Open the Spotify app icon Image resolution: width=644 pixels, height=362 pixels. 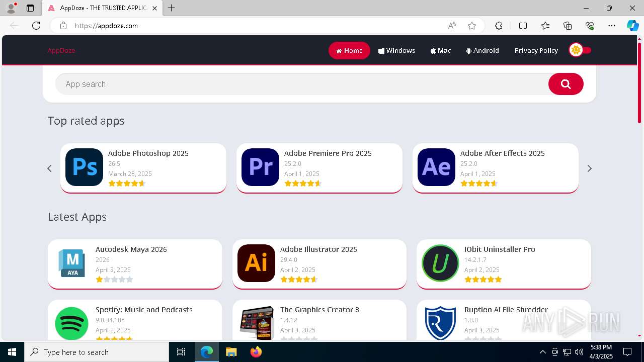tap(71, 323)
